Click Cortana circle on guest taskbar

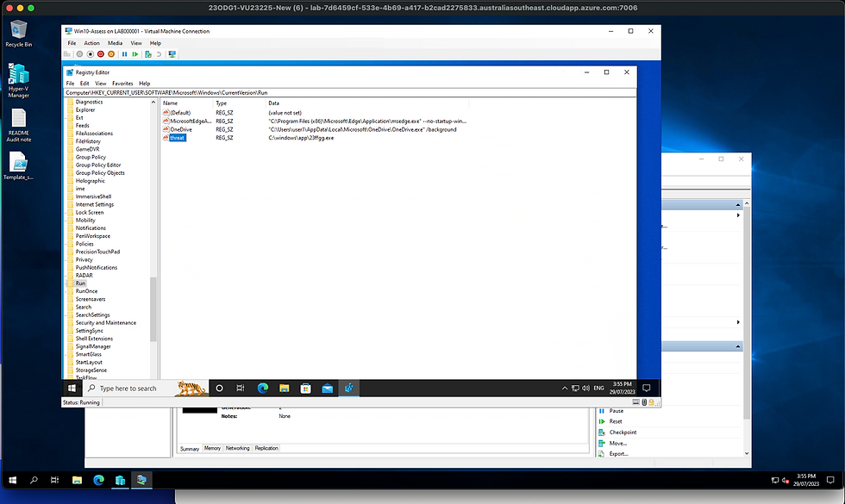(x=219, y=389)
